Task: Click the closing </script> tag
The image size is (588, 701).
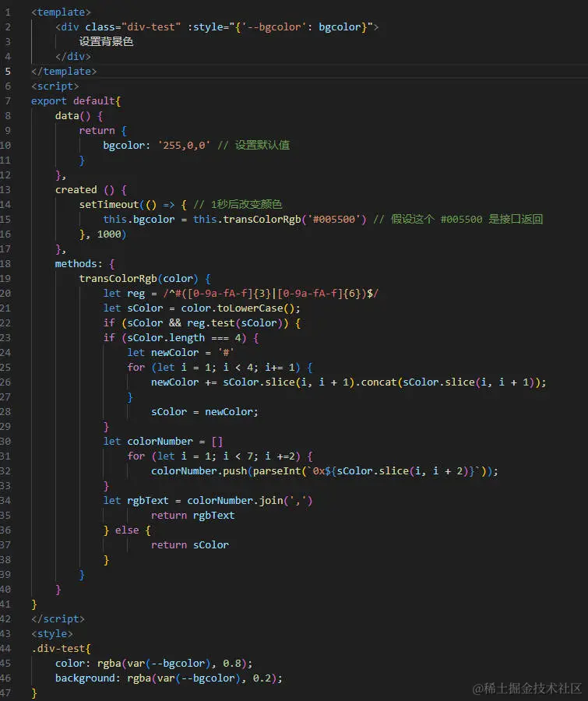Action: click(58, 618)
